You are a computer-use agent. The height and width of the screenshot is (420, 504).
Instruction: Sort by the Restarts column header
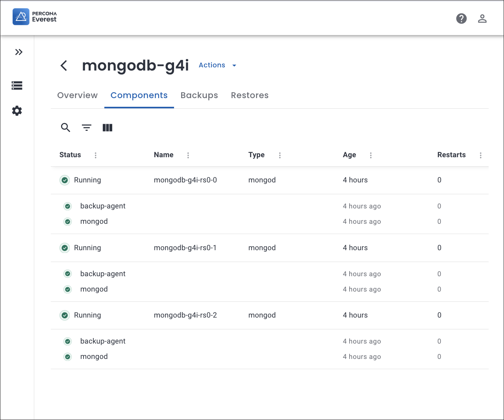pyautogui.click(x=451, y=155)
